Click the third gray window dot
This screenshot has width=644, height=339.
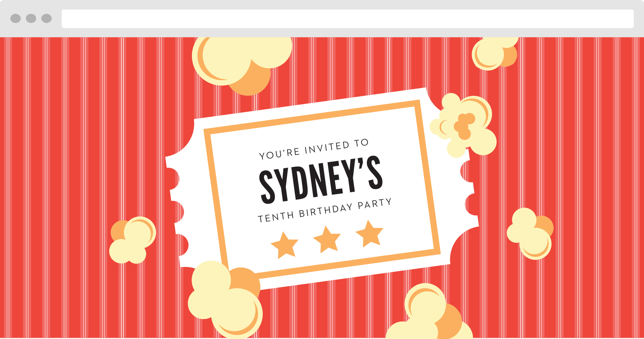[46, 18]
